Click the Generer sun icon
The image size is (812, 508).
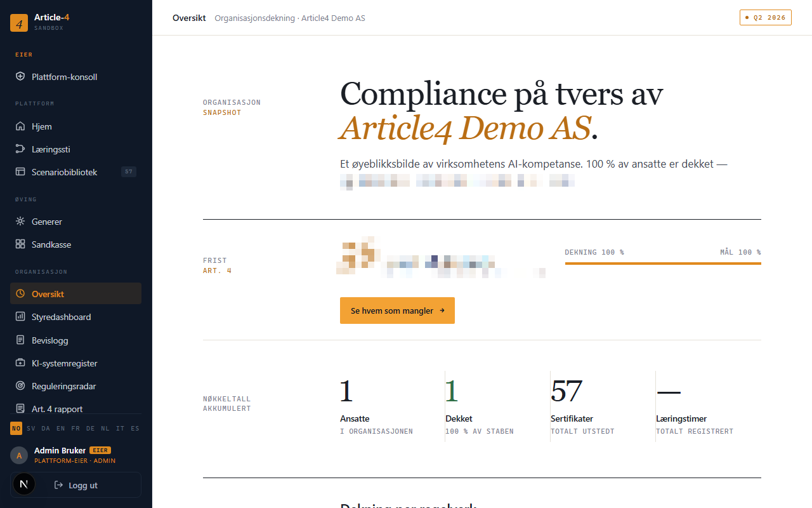20,222
